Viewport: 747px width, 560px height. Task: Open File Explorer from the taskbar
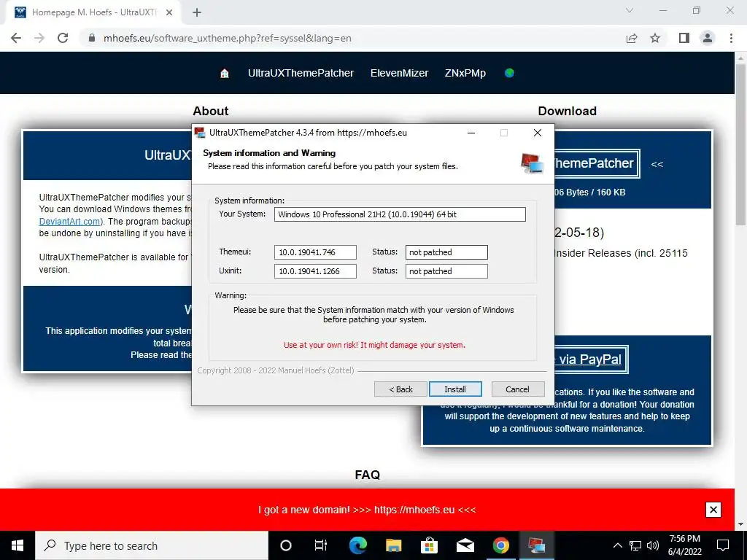393,545
